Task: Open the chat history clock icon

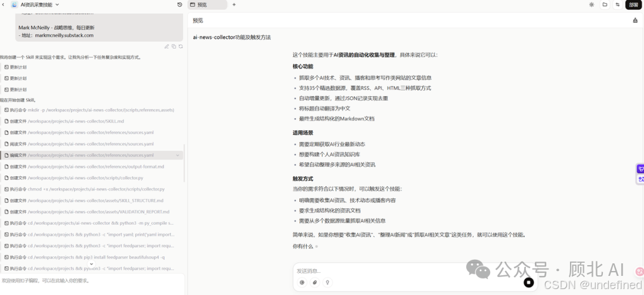Action: 179,5
